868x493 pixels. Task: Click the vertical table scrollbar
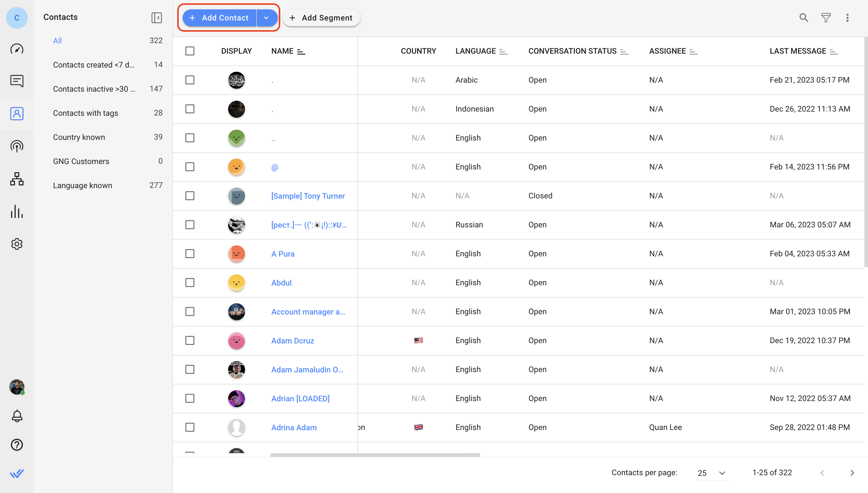[866, 152]
